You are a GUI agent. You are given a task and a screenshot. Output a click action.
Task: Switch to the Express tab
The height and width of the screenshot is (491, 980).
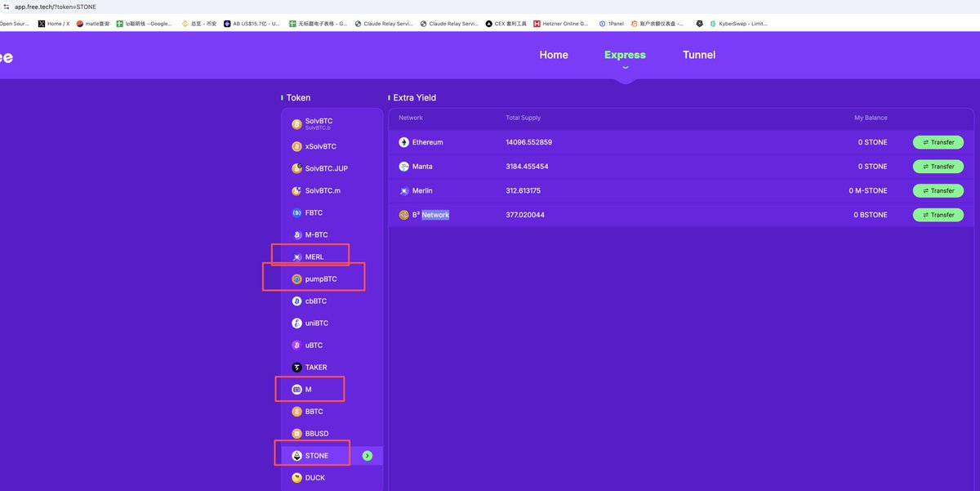point(625,55)
